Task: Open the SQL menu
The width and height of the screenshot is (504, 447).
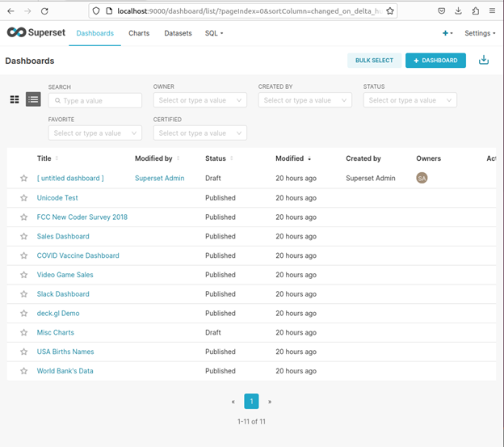Action: [x=214, y=33]
